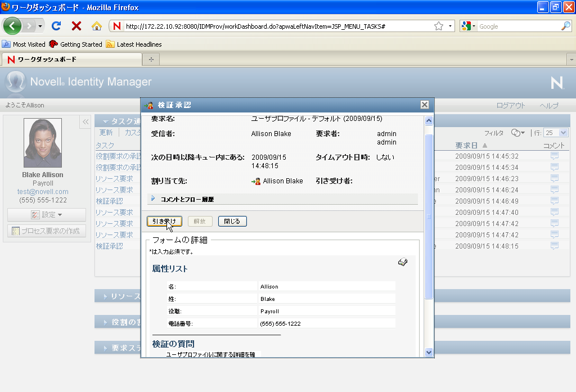Click the Blake Allison profile photo

pyautogui.click(x=43, y=143)
